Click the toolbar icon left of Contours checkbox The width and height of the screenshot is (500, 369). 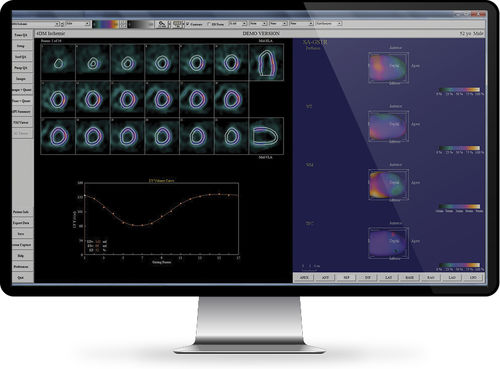pos(177,24)
